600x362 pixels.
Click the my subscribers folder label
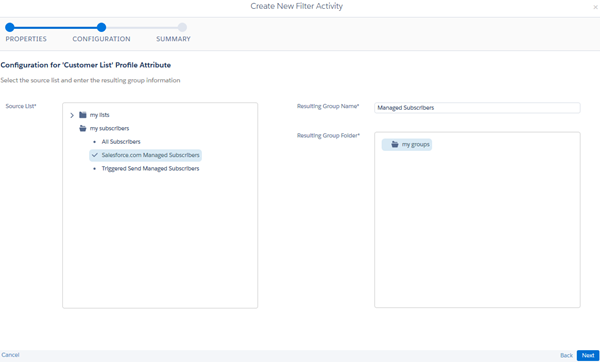[109, 128]
